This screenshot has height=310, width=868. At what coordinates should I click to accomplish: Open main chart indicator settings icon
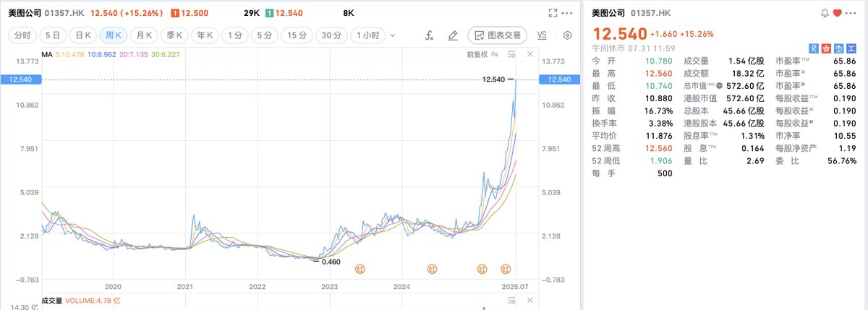512,53
